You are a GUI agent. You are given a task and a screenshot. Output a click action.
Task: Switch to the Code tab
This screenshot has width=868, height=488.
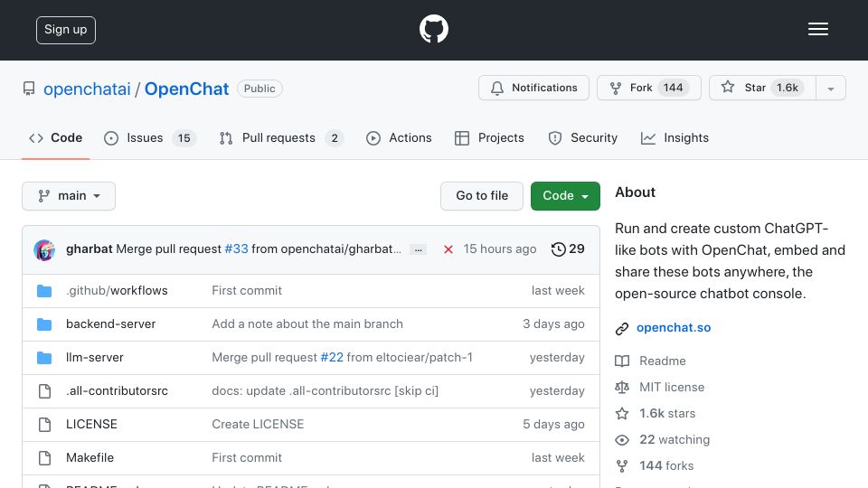[55, 137]
